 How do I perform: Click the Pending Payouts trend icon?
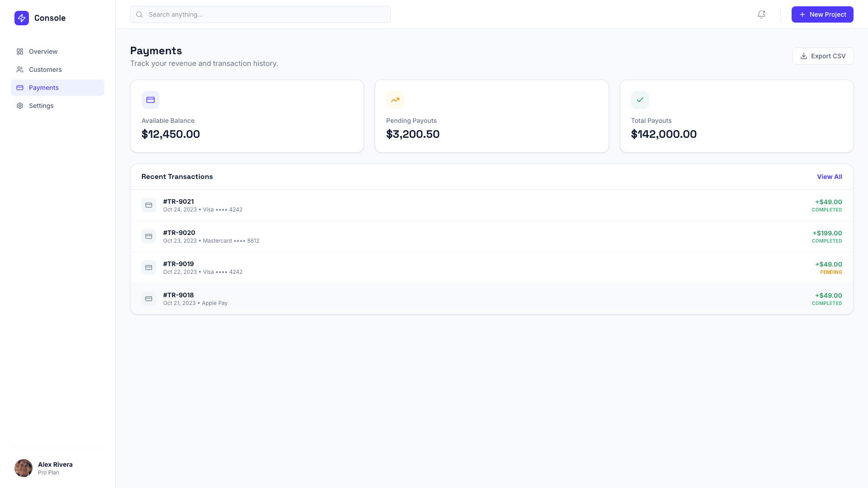395,99
